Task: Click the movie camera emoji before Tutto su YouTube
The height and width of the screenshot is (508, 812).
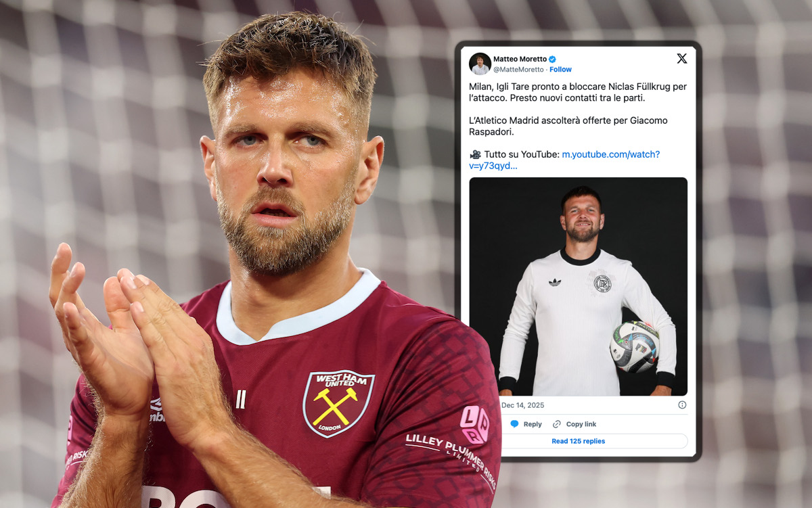Action: pyautogui.click(x=475, y=154)
